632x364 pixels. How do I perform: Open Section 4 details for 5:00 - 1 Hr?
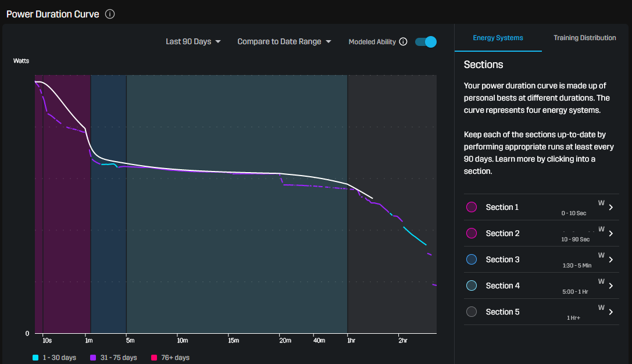(610, 286)
